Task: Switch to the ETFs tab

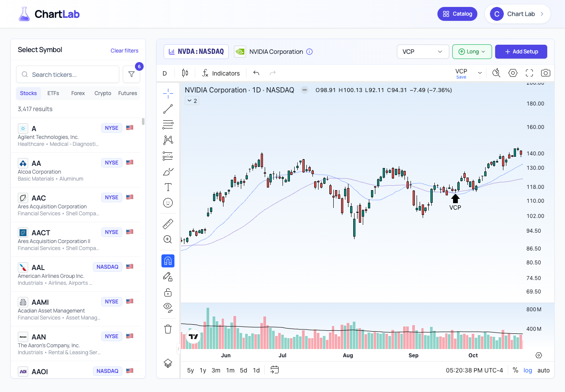Action: [53, 93]
